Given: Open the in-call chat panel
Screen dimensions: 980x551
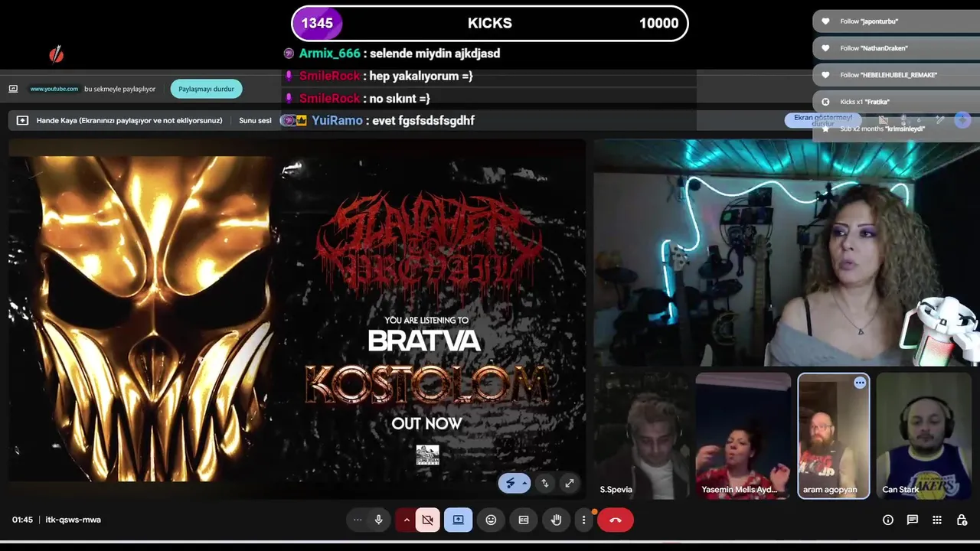Looking at the screenshot, I should point(913,520).
